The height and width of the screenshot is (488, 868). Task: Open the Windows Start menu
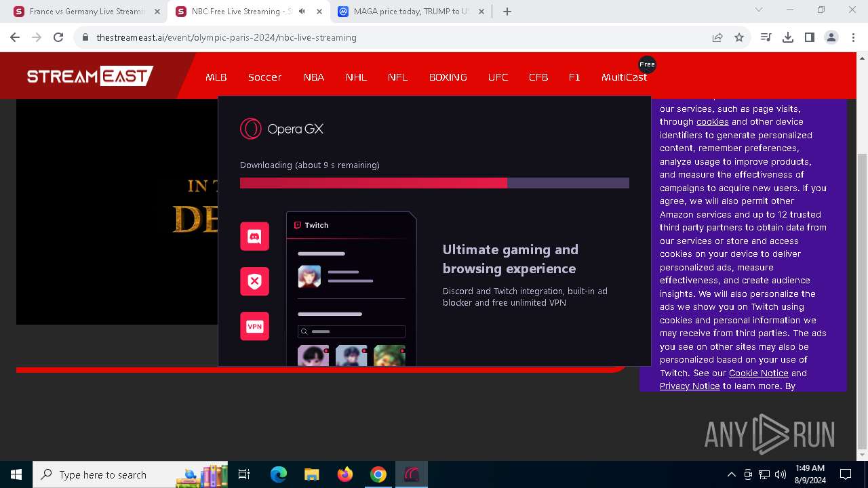[16, 474]
